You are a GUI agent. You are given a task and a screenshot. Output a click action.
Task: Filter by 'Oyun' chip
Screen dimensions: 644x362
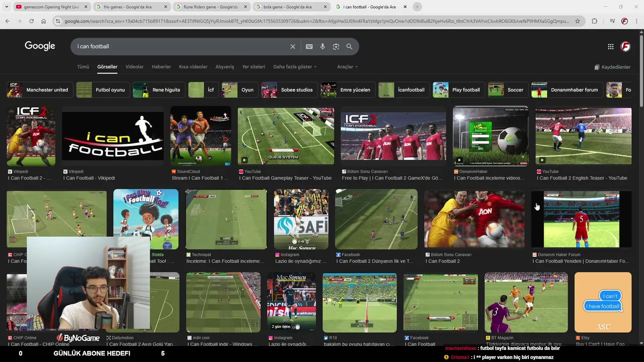click(x=240, y=90)
